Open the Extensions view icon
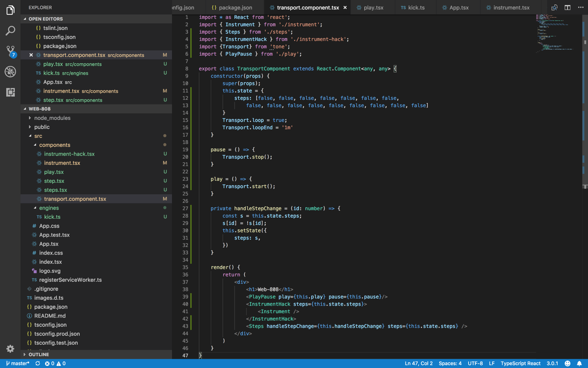 10,92
